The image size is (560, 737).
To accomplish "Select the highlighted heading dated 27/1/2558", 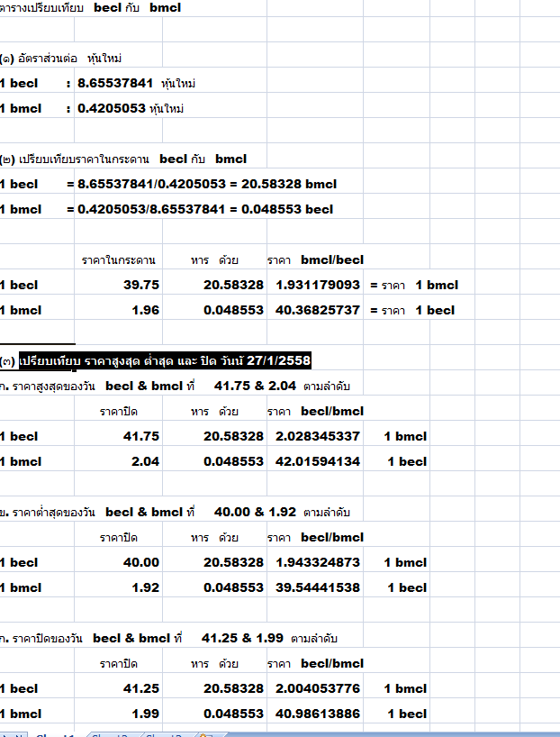I will pyautogui.click(x=165, y=360).
